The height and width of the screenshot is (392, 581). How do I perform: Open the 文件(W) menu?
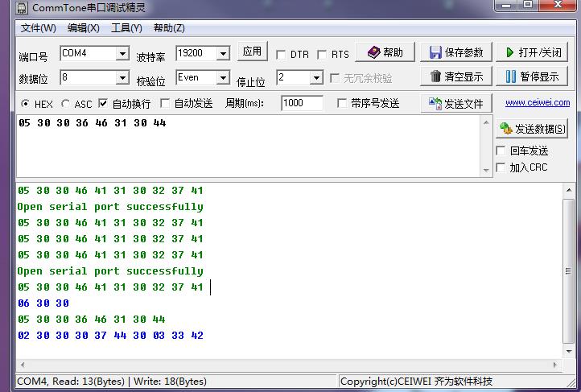tap(38, 28)
